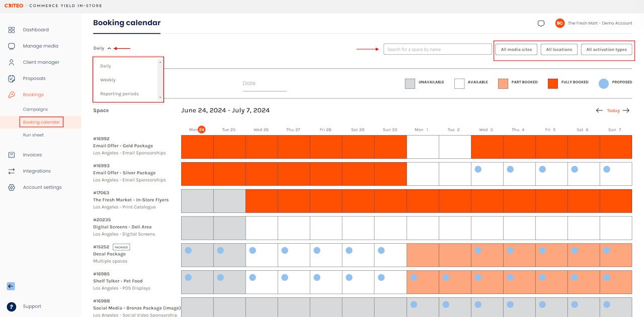Click the Account settings gear icon
This screenshot has width=644, height=317.
point(12,187)
